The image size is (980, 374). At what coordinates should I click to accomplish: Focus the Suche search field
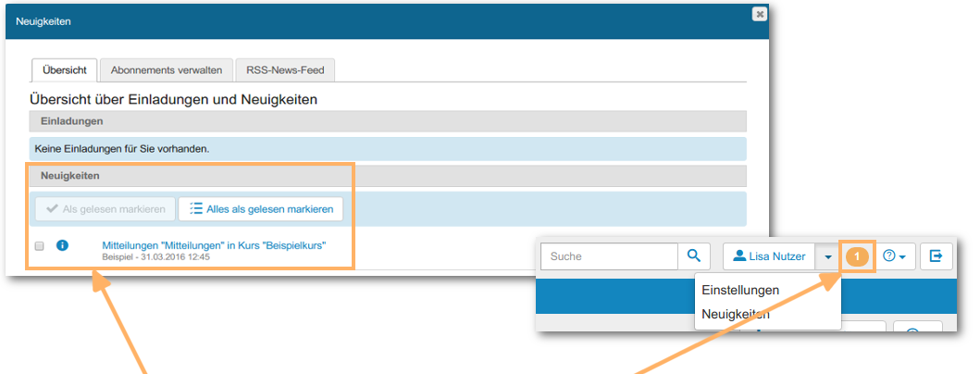tap(608, 256)
